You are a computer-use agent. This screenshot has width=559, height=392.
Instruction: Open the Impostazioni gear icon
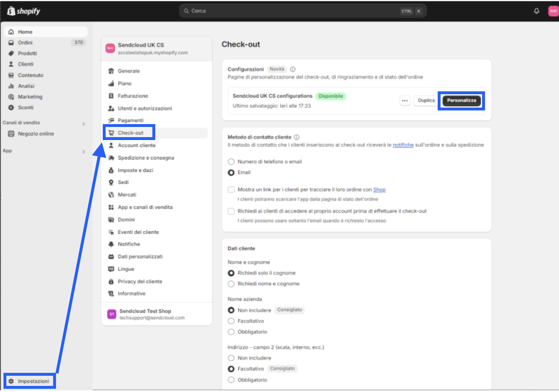click(x=11, y=381)
